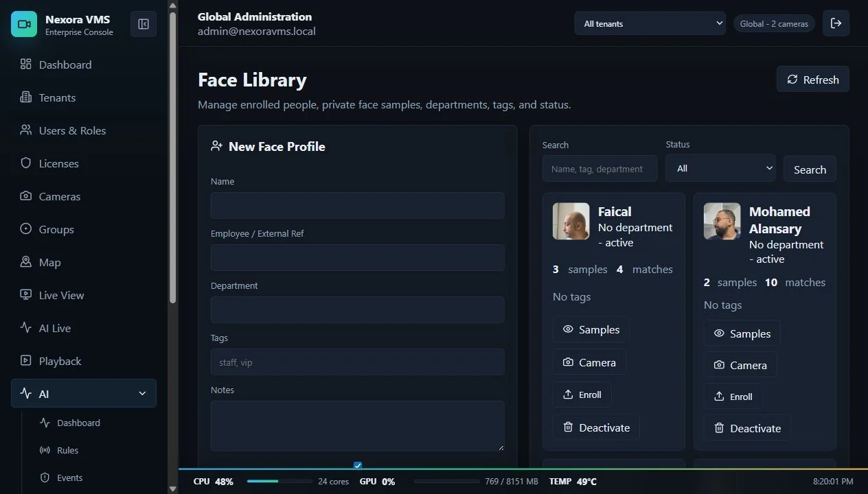Open the Live View page
868x494 pixels.
84,295
